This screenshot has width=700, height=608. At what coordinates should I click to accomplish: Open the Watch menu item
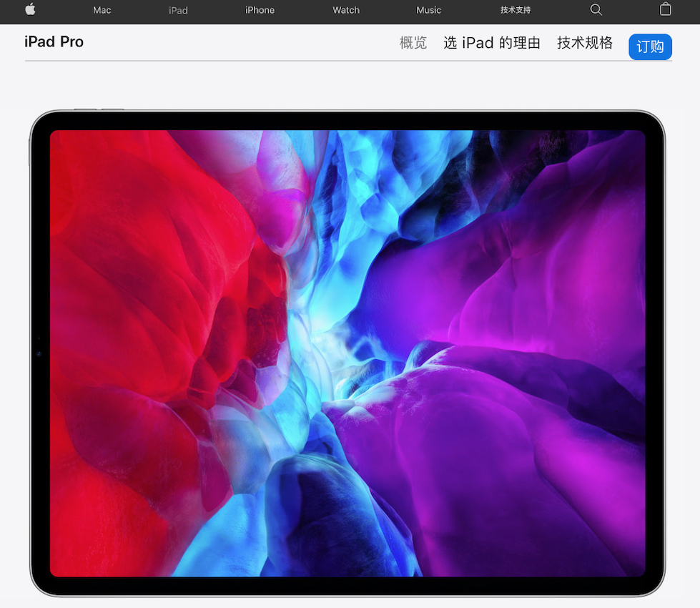coord(346,10)
